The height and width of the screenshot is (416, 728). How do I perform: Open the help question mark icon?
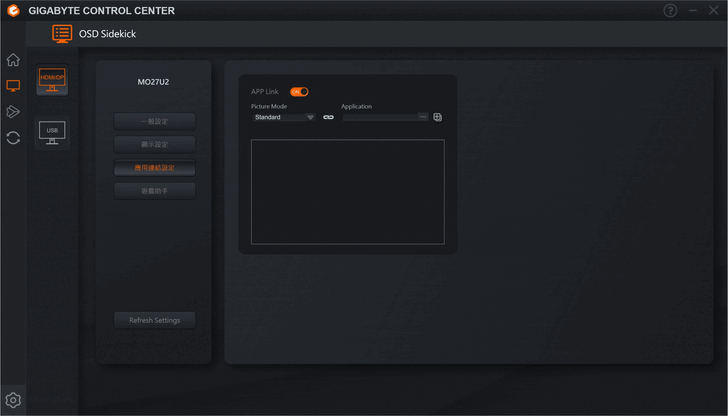point(670,10)
